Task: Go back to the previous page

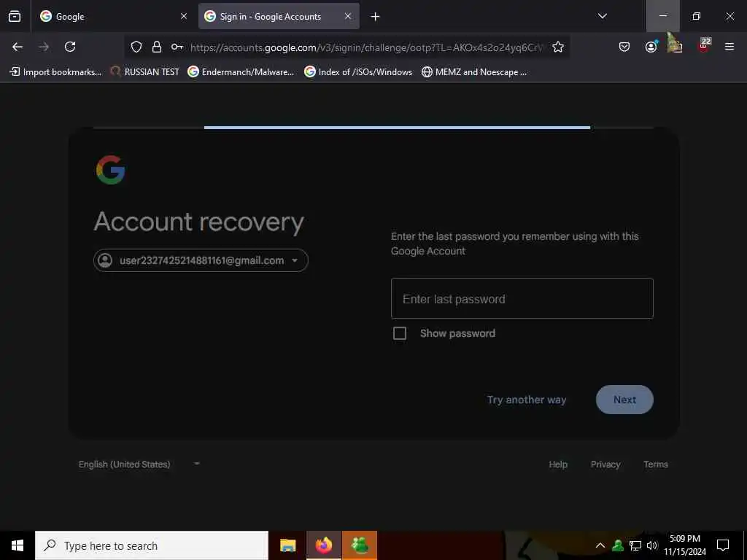Action: click(18, 47)
